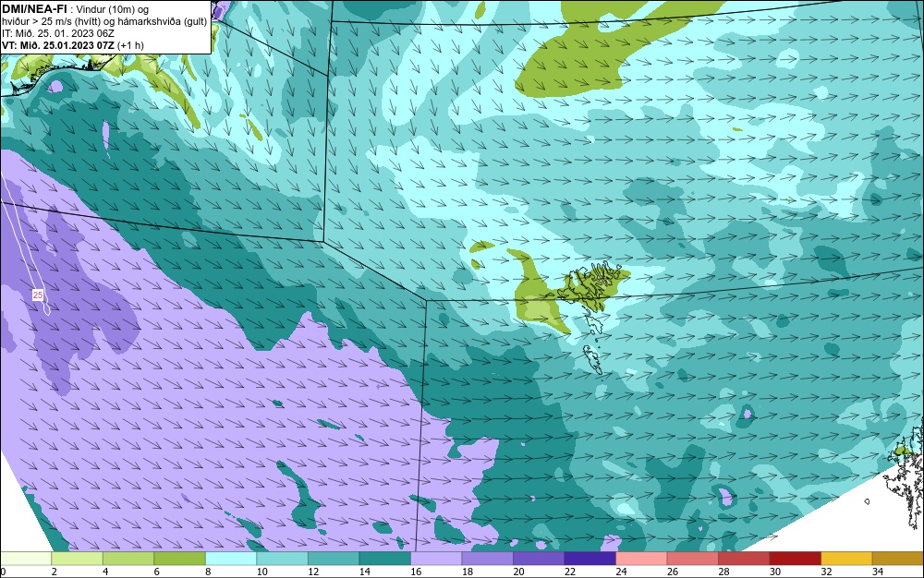Click the 30–32 m/s dark red legend swatch

click(795, 559)
